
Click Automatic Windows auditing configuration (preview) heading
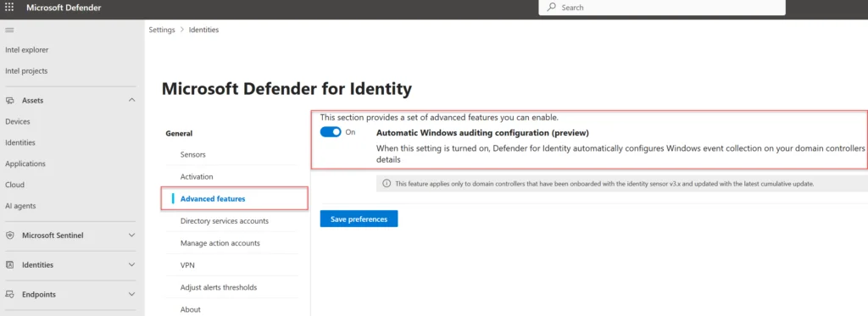pos(482,133)
